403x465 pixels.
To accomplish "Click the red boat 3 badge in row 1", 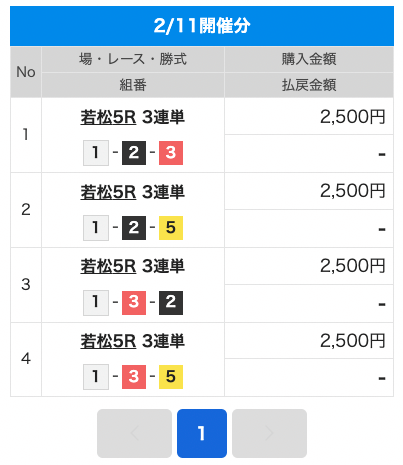I will point(171,153).
